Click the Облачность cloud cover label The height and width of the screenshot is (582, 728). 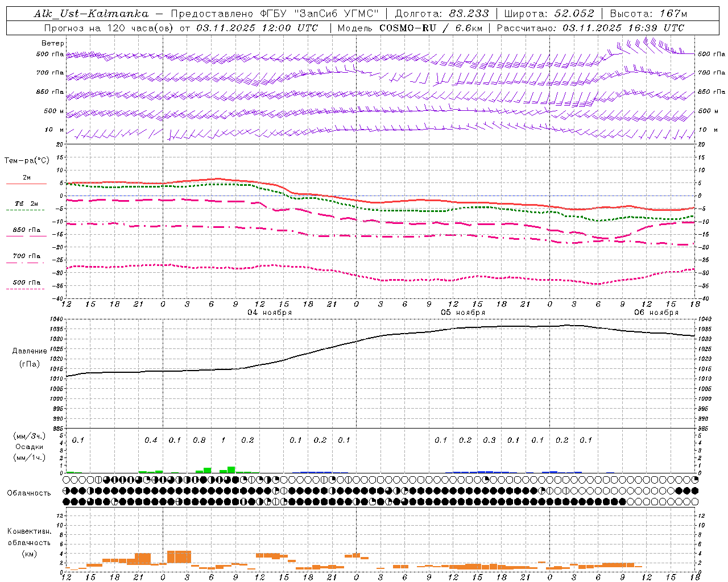[x=29, y=493]
